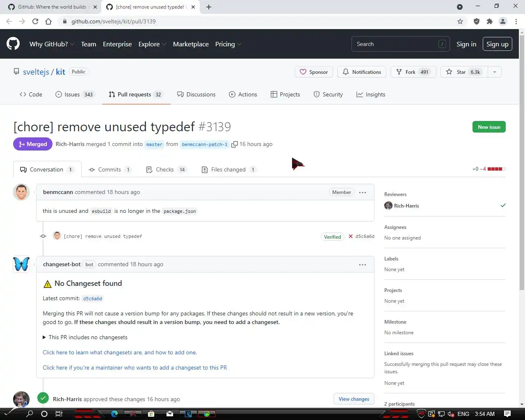Open the Actions tab
The width and height of the screenshot is (525, 420).
(243, 94)
